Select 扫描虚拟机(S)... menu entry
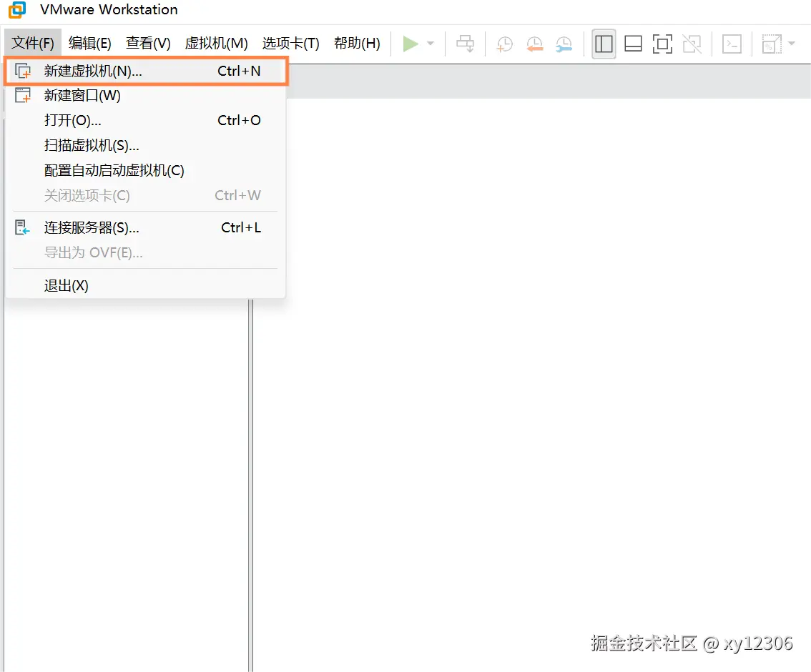 click(146, 145)
